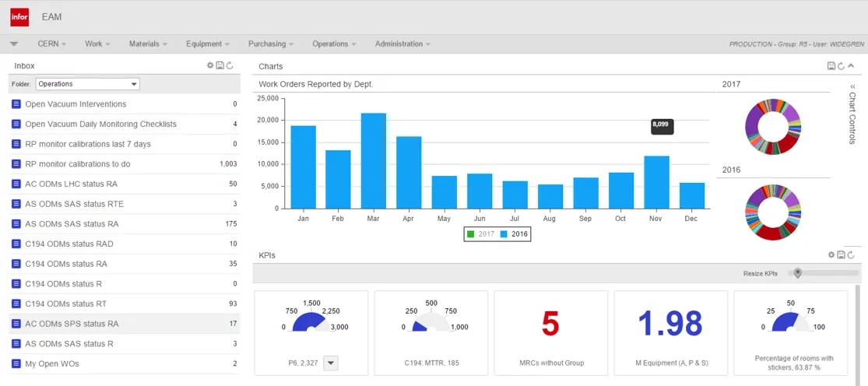868x386 pixels.
Task: Click list icon beside AS ODMs SAS status R
Action: pos(16,343)
